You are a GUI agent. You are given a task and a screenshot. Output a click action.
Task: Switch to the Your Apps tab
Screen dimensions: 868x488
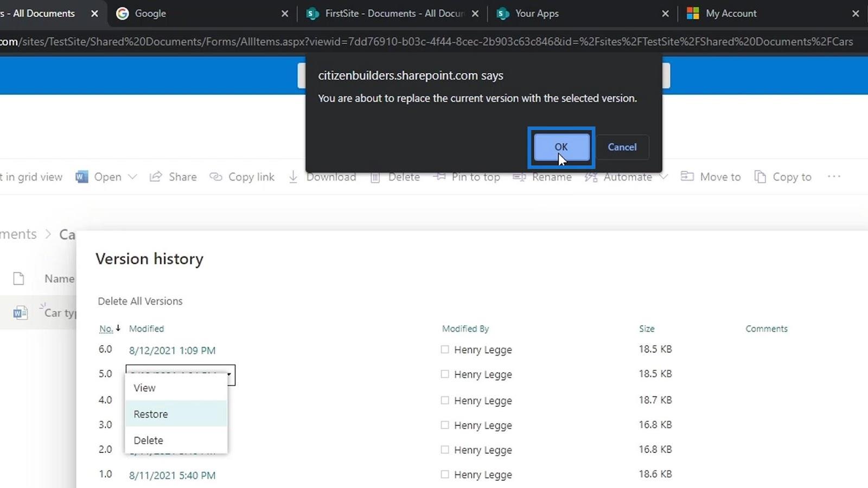(x=537, y=14)
